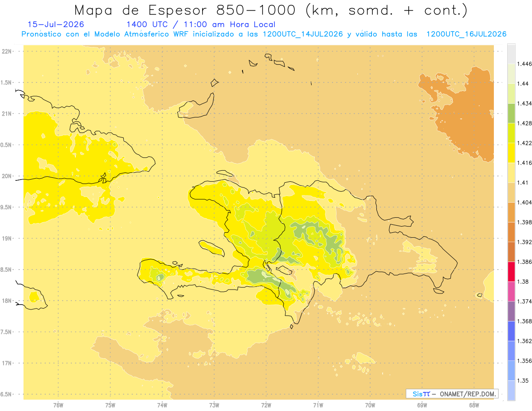Click the colorbar value 1.398
Screen dimensions: 532x411
pyautogui.click(x=524, y=222)
